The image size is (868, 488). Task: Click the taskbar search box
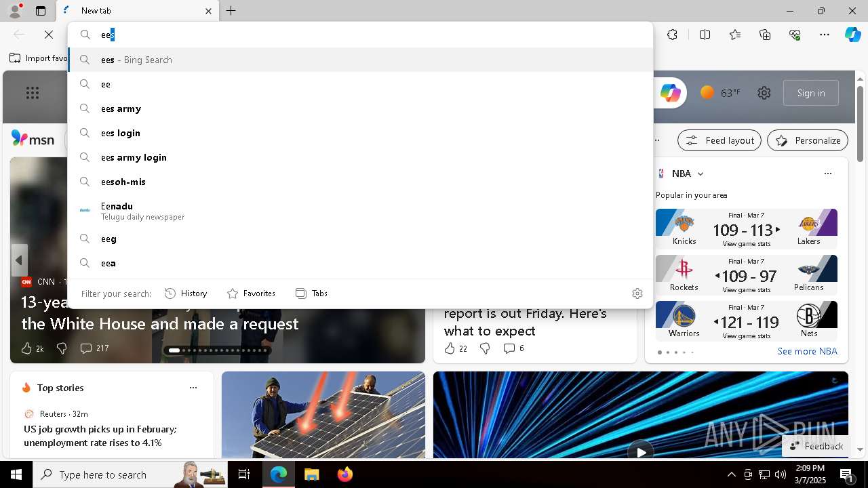[131, 474]
